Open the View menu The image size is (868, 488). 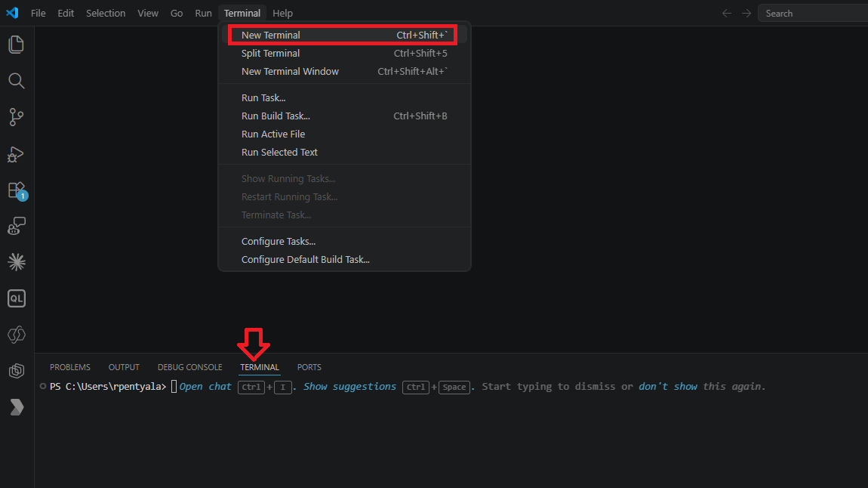click(x=148, y=14)
